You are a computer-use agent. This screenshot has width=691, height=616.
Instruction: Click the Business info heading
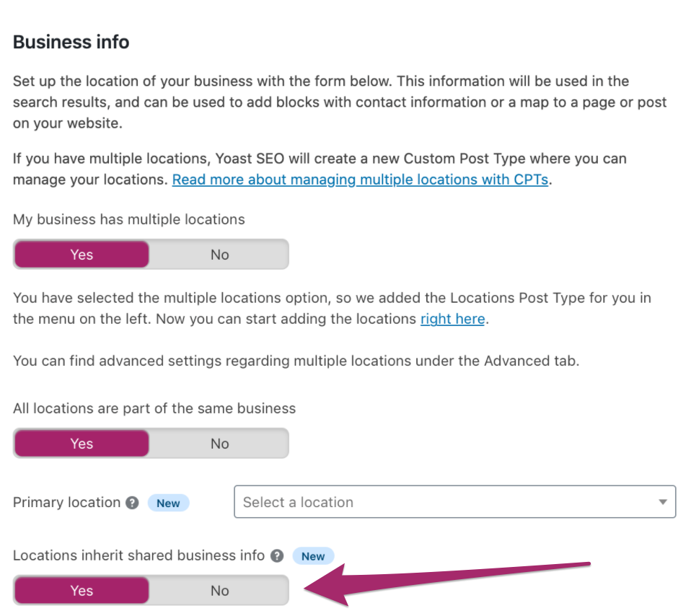[x=71, y=42]
